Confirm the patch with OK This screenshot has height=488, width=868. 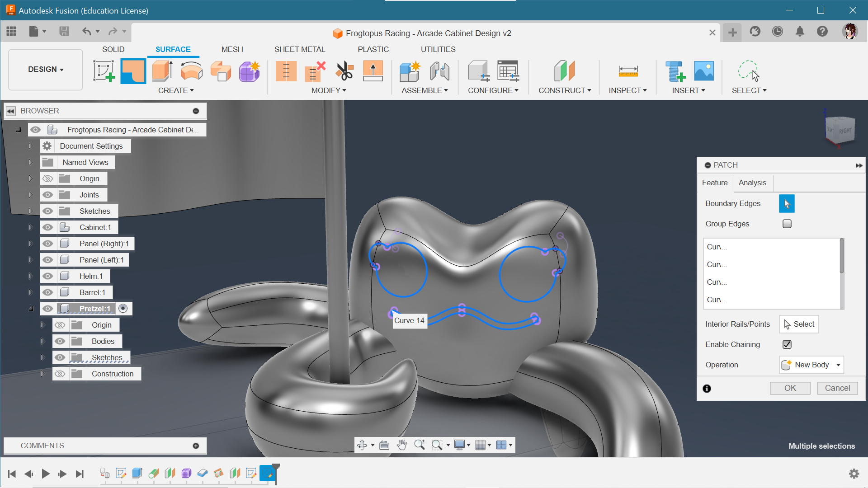(x=790, y=388)
